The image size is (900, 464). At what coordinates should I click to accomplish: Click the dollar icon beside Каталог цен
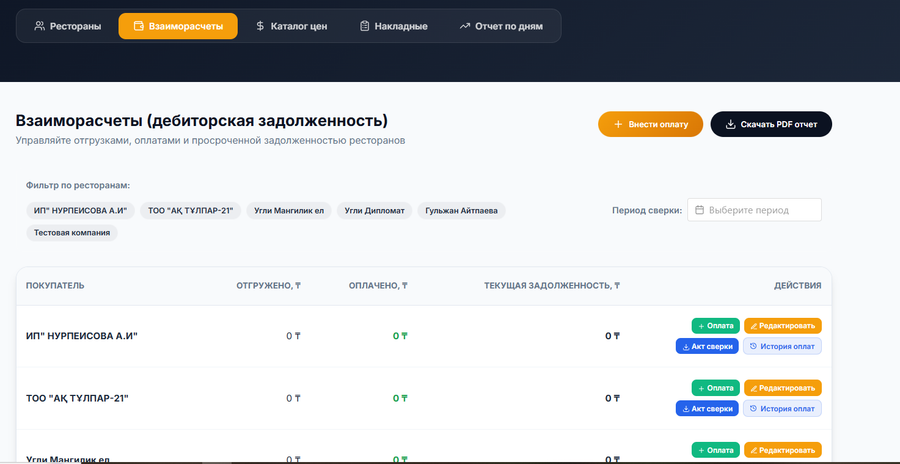(x=260, y=26)
